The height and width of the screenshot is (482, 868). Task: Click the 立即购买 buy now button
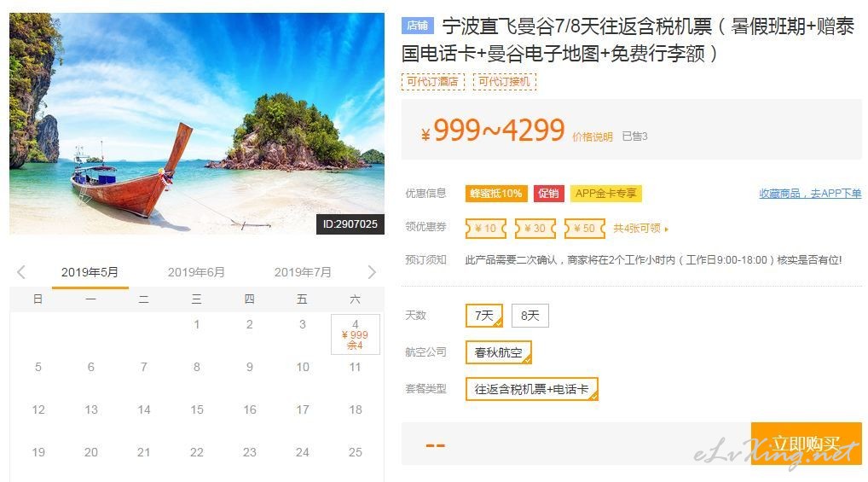coord(806,444)
